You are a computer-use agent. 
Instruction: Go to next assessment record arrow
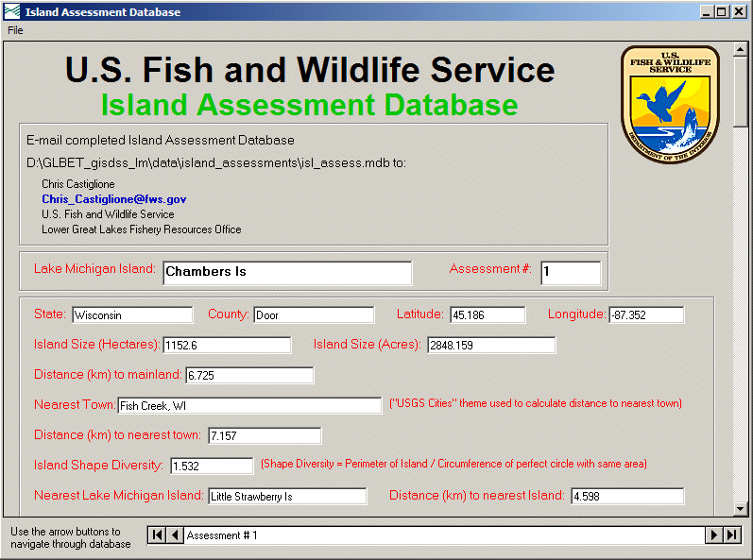(713, 535)
